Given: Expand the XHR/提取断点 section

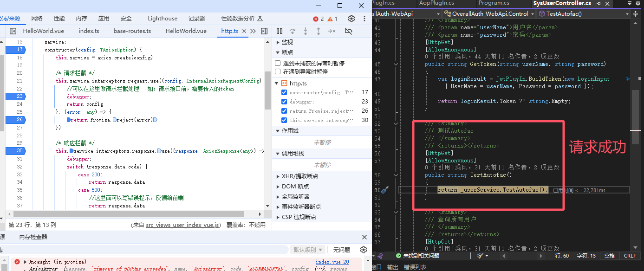Looking at the screenshot, I should 278,176.
